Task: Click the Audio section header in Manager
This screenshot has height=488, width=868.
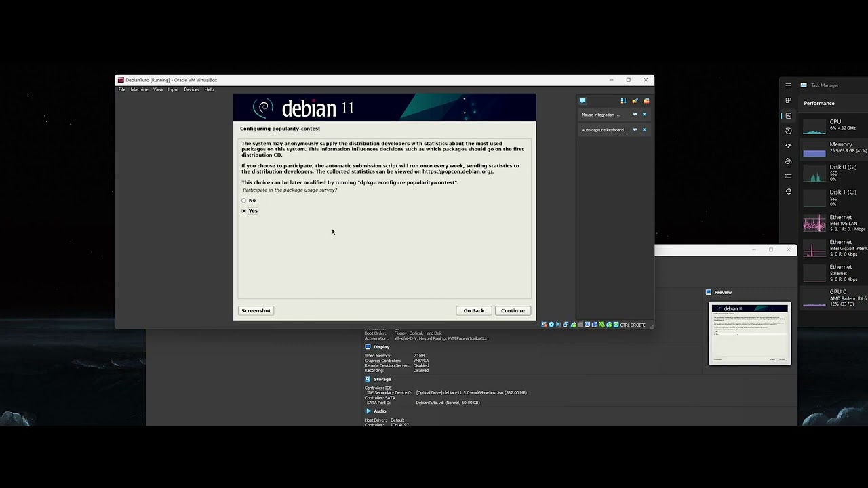Action: coord(380,411)
